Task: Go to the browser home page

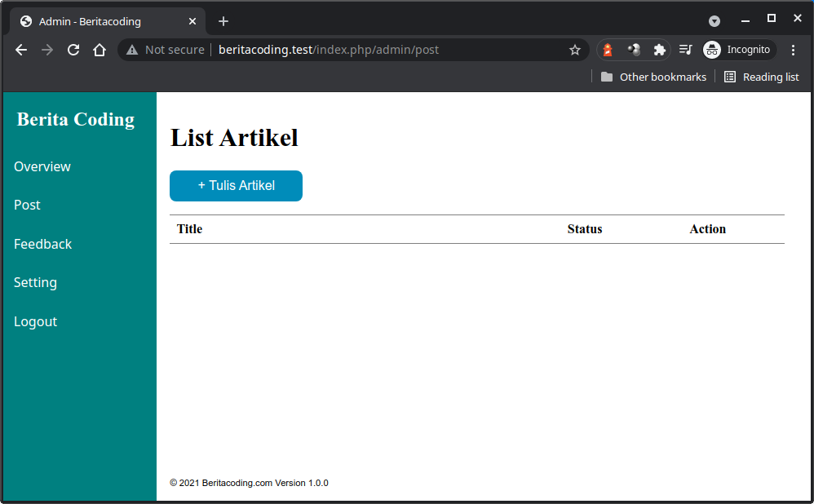Action: coord(100,50)
